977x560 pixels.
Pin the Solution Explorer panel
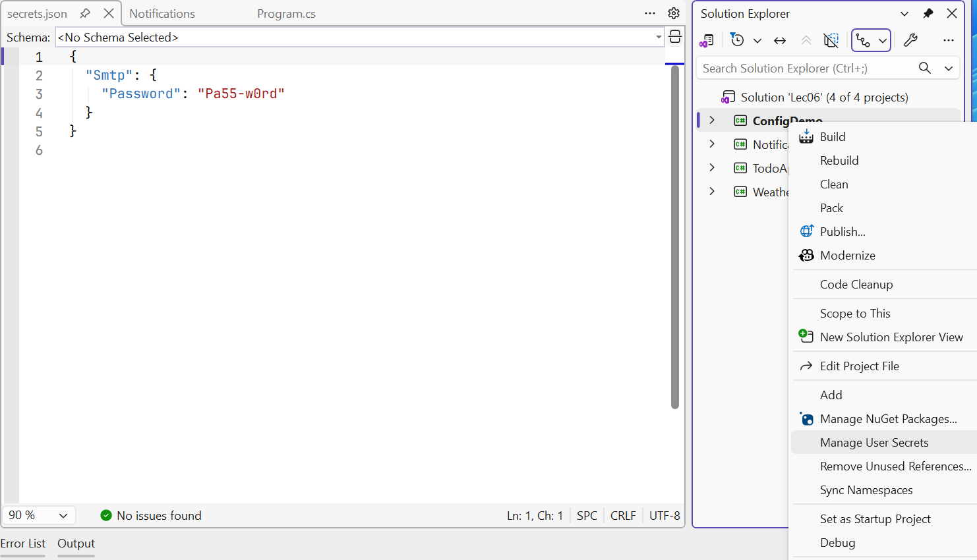click(928, 13)
